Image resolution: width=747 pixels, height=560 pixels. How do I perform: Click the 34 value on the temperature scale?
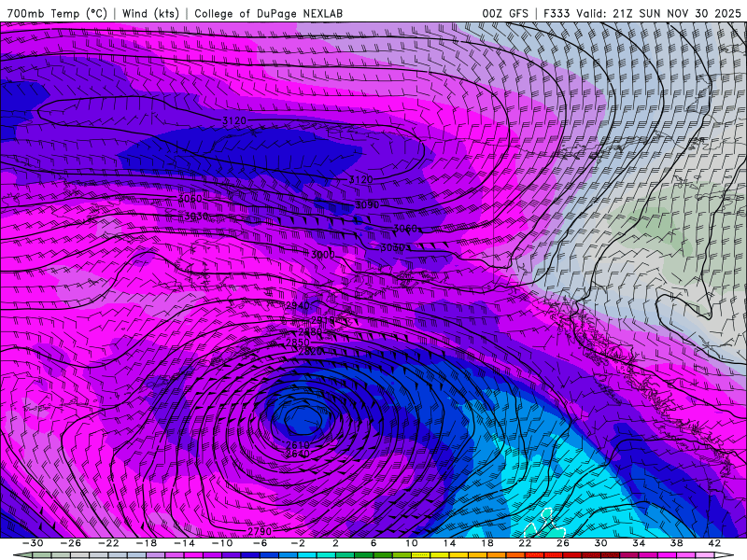click(639, 543)
